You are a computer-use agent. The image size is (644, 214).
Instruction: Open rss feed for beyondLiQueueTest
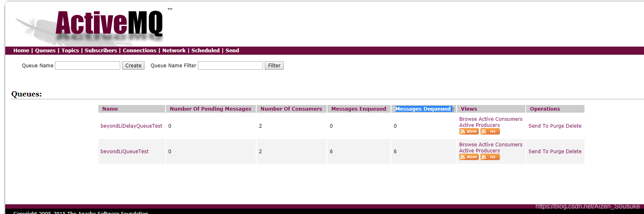pos(490,157)
